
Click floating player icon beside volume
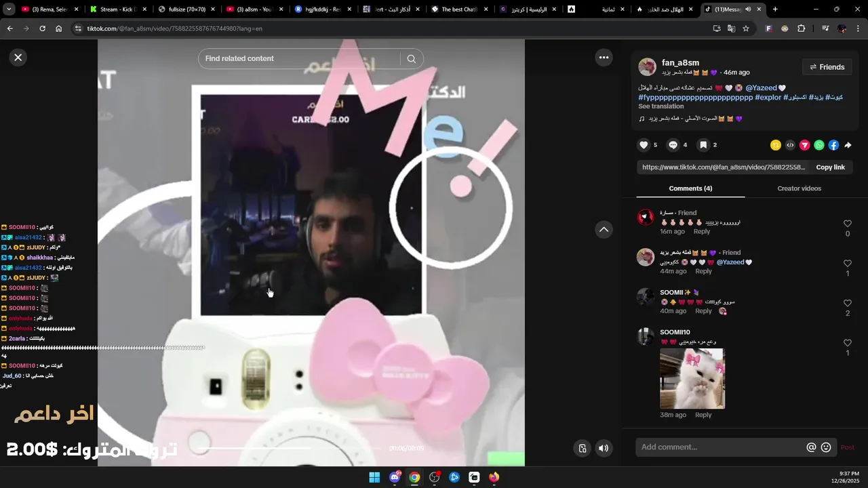(582, 448)
